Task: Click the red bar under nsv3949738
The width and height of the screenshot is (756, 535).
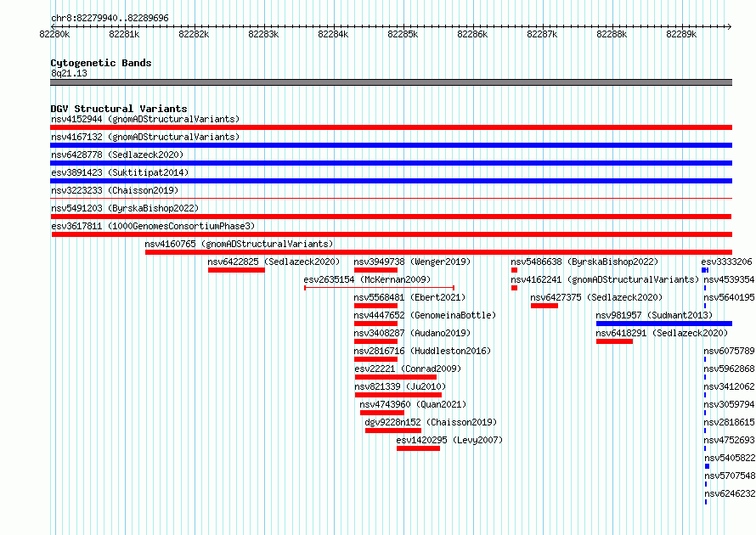Action: coord(375,270)
